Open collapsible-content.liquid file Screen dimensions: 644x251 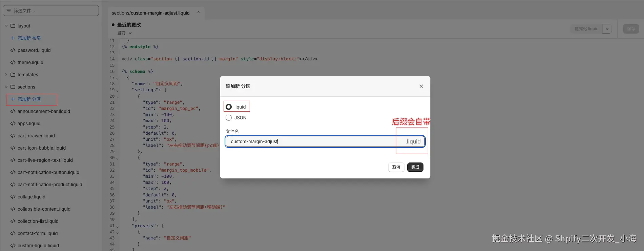[44, 209]
